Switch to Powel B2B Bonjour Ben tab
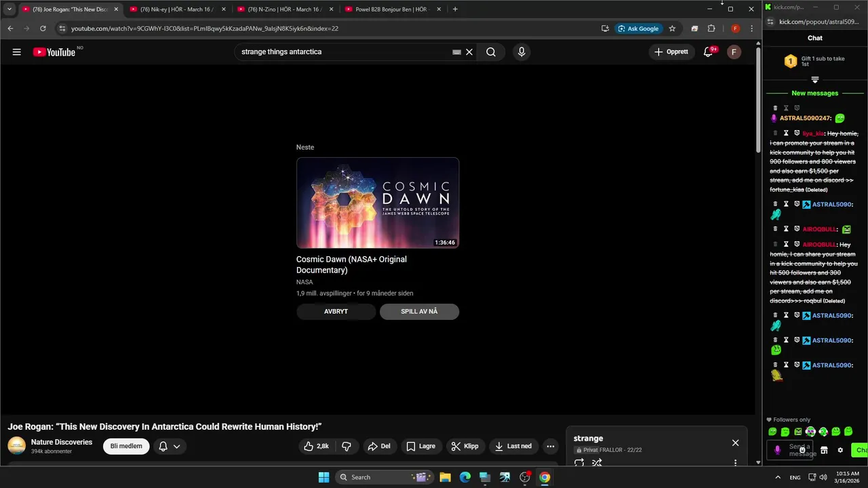This screenshot has width=868, height=488. (x=391, y=9)
